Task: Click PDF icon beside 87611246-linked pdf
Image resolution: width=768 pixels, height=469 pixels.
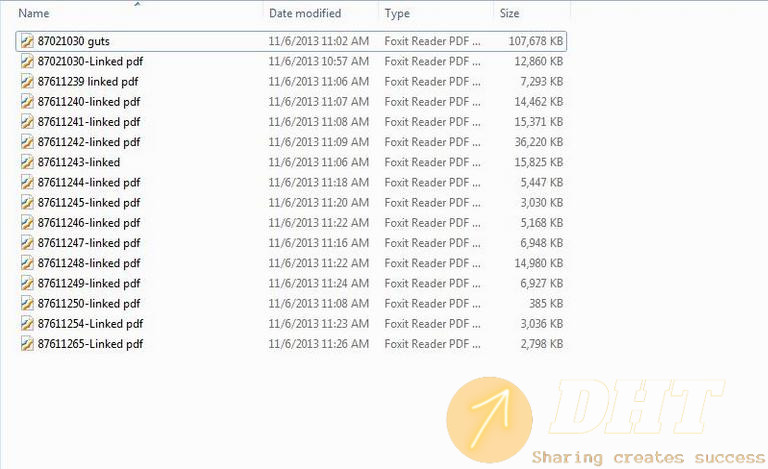Action: (x=27, y=223)
